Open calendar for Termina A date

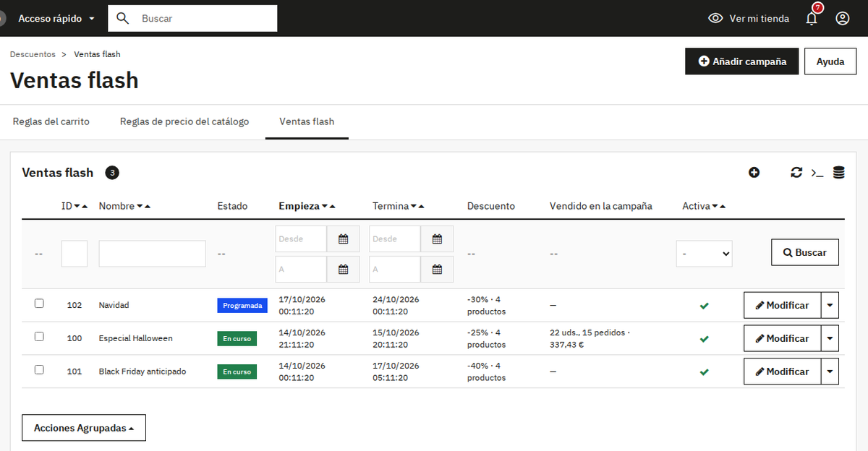point(437,270)
